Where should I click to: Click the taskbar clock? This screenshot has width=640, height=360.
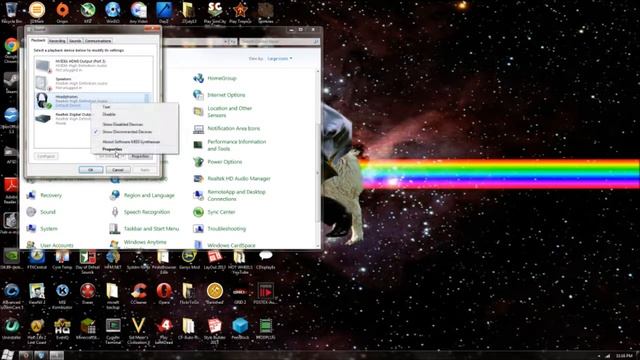click(624, 356)
